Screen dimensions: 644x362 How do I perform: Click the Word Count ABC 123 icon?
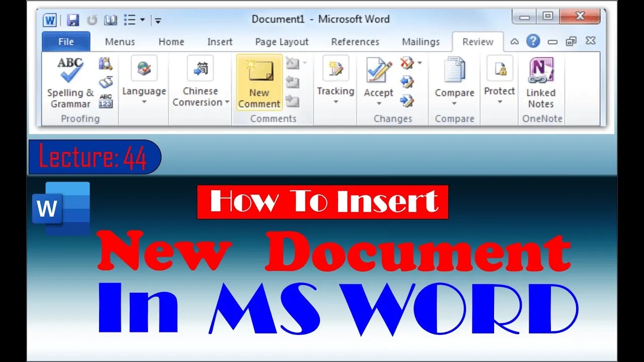(x=106, y=101)
